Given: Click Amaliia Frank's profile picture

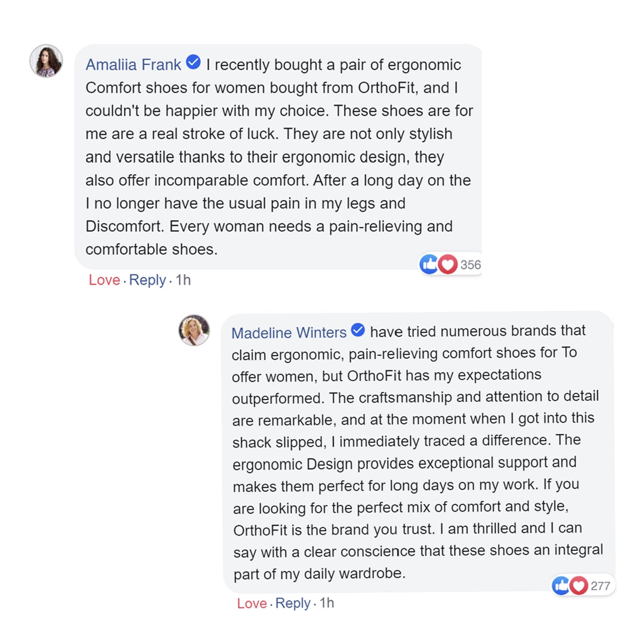Looking at the screenshot, I should pos(46,61).
